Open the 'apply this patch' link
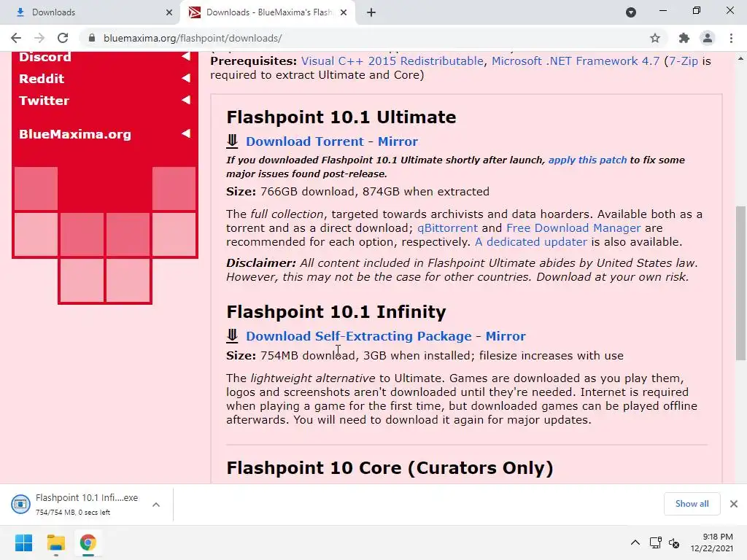Image resolution: width=747 pixels, height=560 pixels. (587, 160)
